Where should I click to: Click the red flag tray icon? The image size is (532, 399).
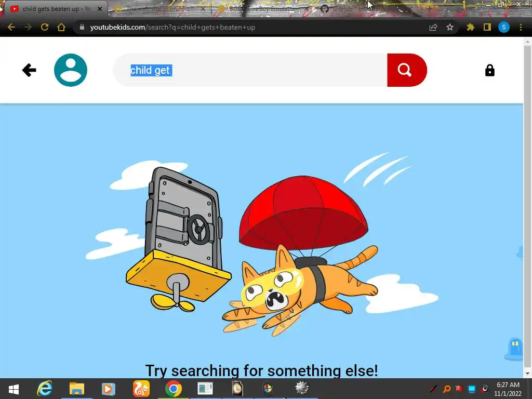459,389
